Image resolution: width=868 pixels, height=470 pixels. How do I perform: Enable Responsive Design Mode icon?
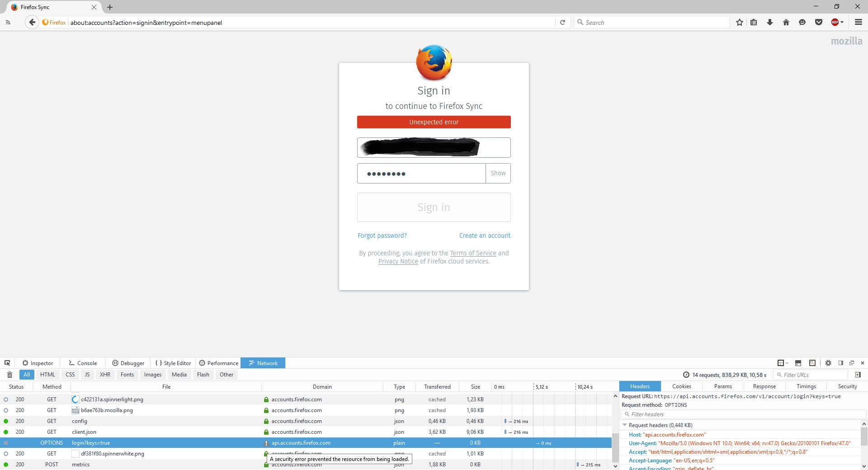(x=812, y=363)
